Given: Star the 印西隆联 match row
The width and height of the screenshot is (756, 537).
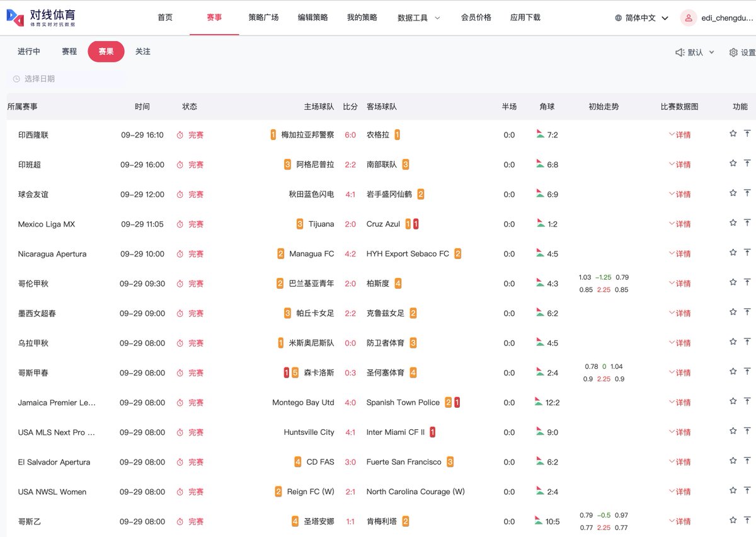Looking at the screenshot, I should 733,134.
